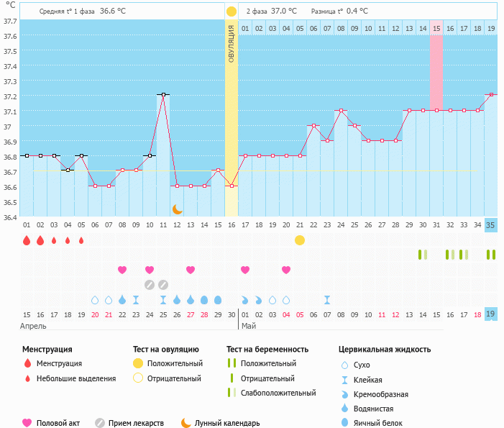The image size is (504, 428).
Task: Click the weak positive test bars on day 30
Action: [423, 255]
